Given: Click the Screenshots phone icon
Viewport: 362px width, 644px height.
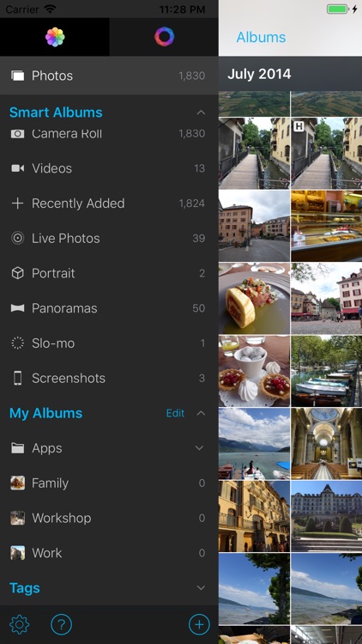Looking at the screenshot, I should coord(18,379).
